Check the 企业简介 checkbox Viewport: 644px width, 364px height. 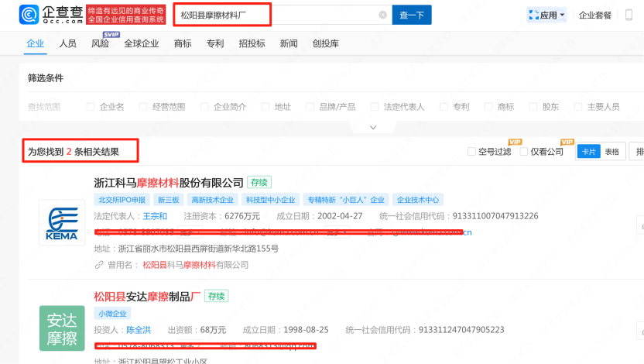[x=204, y=107]
